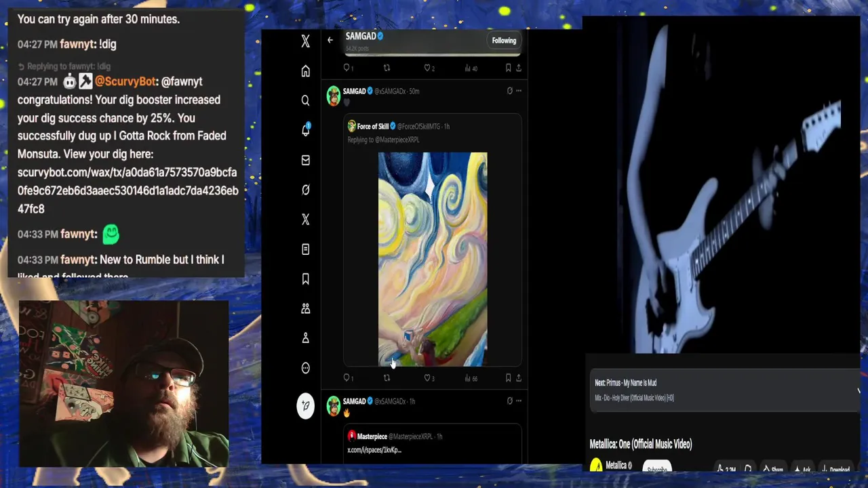868x488 pixels.
Task: Open the X logo at sidebar top
Action: click(x=305, y=41)
